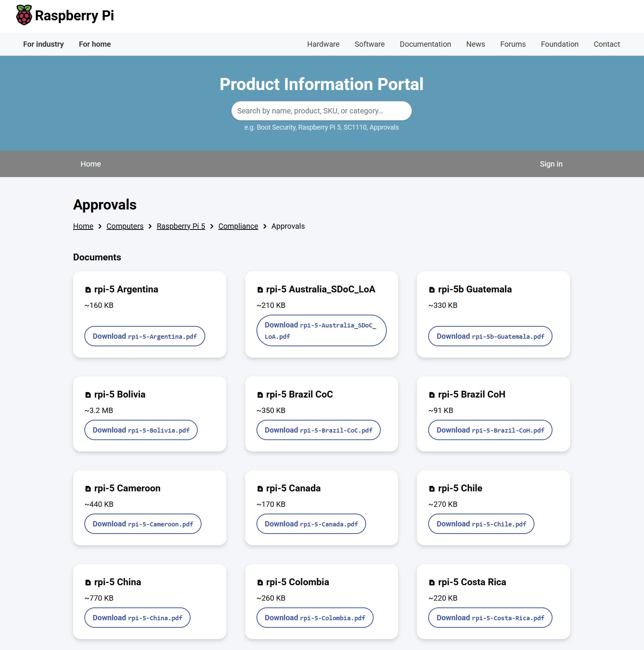
Task: Click the file icon on rpi-5 Australia_SDoC_LoA card
Action: pyautogui.click(x=260, y=289)
